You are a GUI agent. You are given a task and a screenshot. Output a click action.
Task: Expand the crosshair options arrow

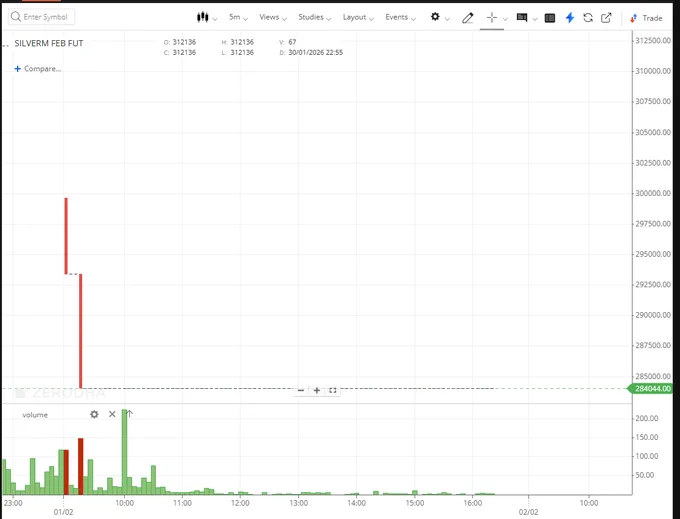pyautogui.click(x=505, y=19)
